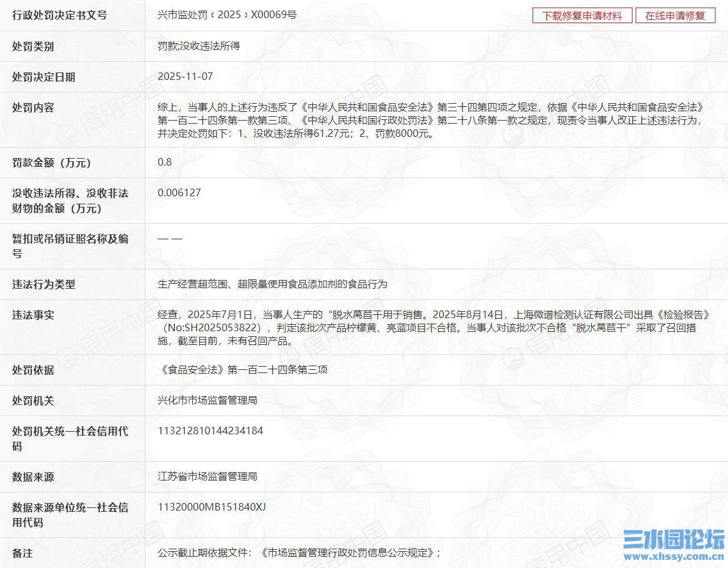Click the 处罚类别 label
The width and height of the screenshot is (728, 568).
click(33, 46)
